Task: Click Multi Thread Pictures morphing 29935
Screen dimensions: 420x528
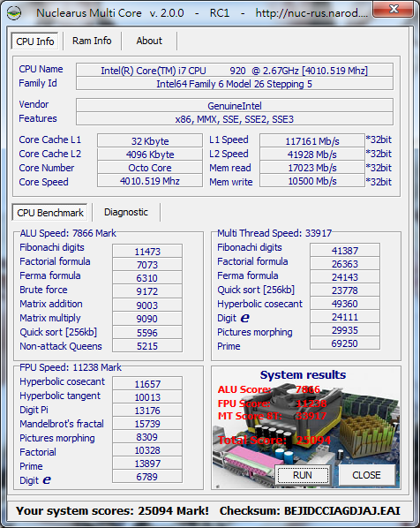Action: [345, 330]
